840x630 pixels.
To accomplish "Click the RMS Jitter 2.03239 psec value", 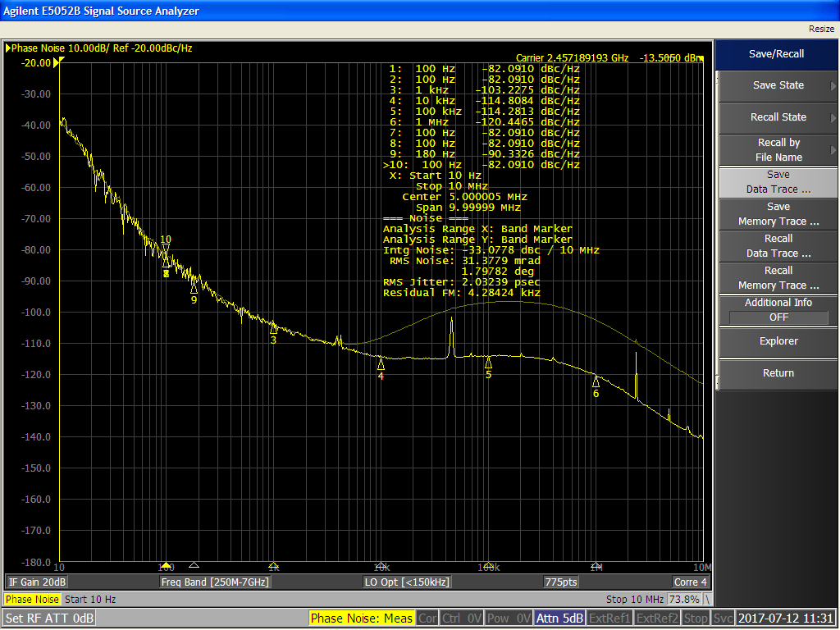I will coord(462,282).
